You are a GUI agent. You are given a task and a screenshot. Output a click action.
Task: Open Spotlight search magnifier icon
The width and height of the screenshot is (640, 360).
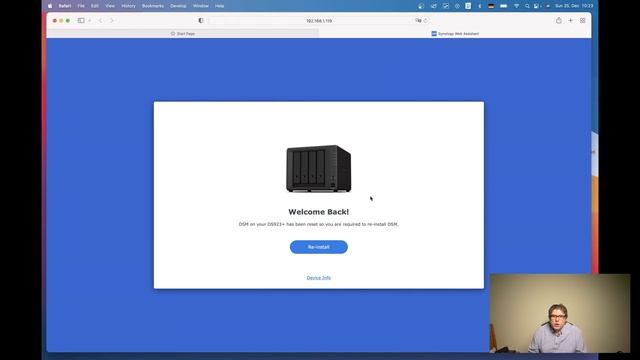(527, 6)
